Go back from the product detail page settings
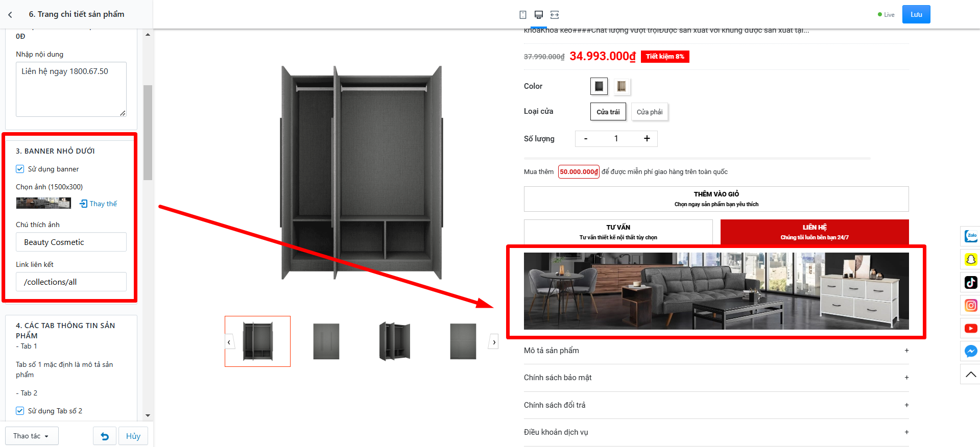Image resolution: width=980 pixels, height=447 pixels. (x=10, y=14)
